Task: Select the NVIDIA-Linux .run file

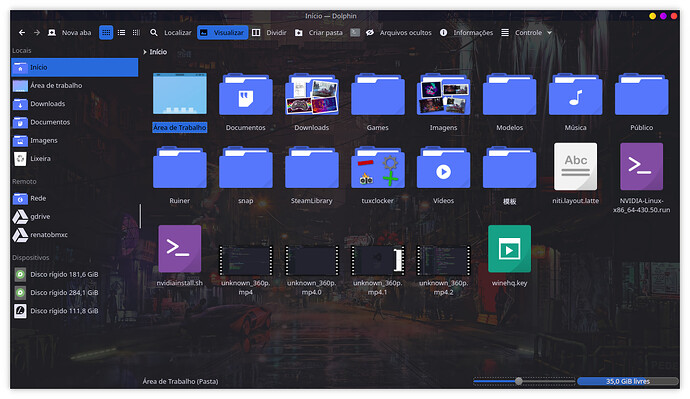Action: point(642,166)
